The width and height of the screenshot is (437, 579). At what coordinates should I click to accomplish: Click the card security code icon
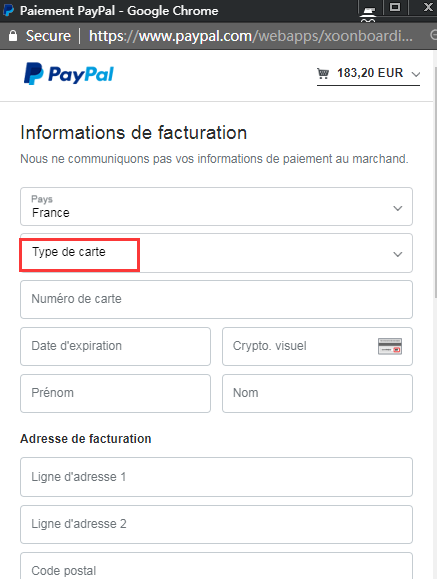pyautogui.click(x=390, y=346)
